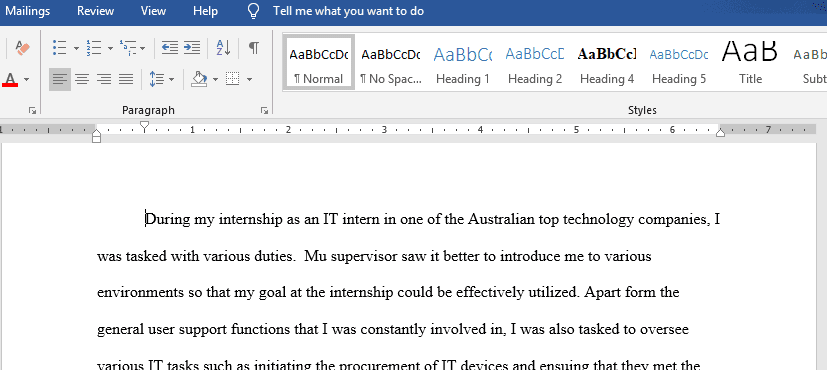This screenshot has height=370, width=827.
Task: Apply Numbering list formatting
Action: (94, 48)
